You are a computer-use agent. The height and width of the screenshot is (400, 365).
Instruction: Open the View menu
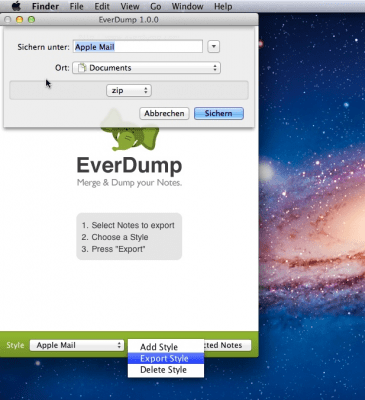[x=130, y=6]
